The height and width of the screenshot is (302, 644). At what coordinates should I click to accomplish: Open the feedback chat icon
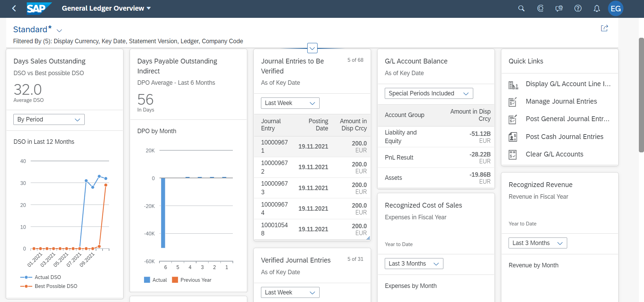tap(559, 9)
